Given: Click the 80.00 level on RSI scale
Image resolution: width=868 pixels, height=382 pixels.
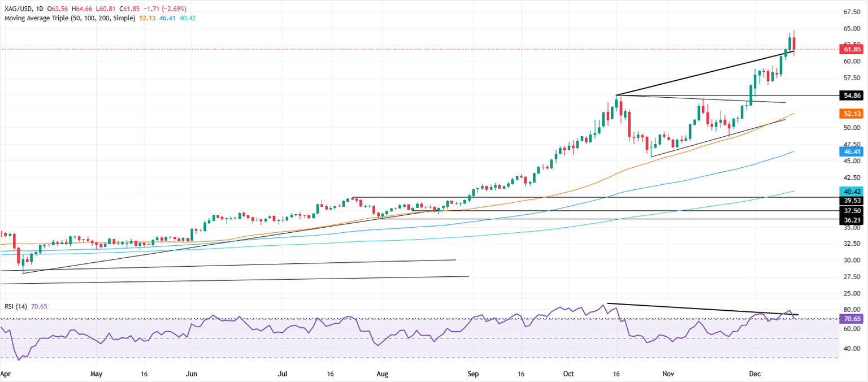Looking at the screenshot, I should 851,310.
